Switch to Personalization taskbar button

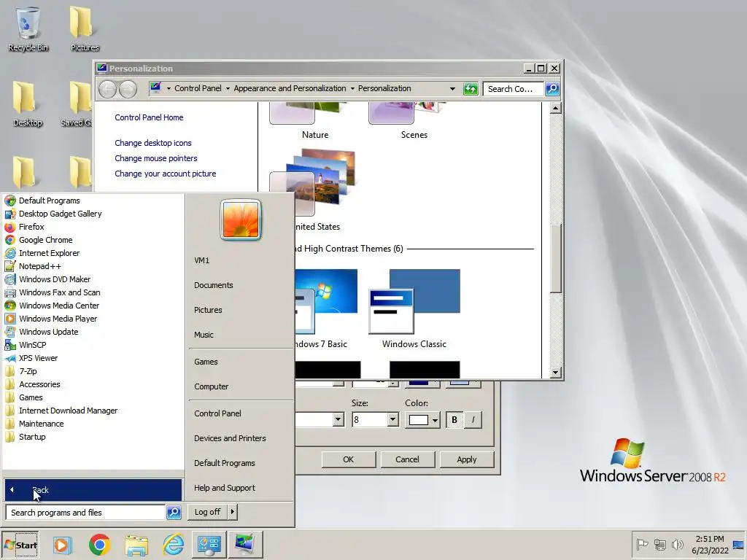coord(245,545)
